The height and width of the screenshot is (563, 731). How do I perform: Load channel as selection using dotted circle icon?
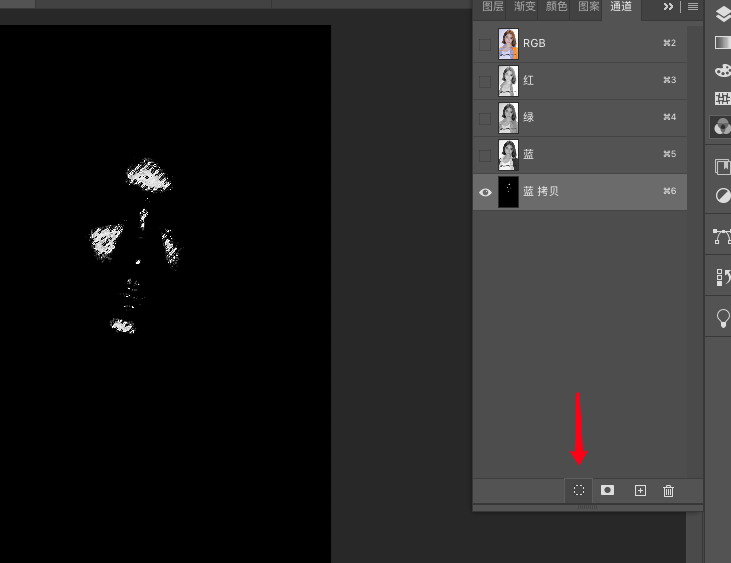(x=579, y=490)
